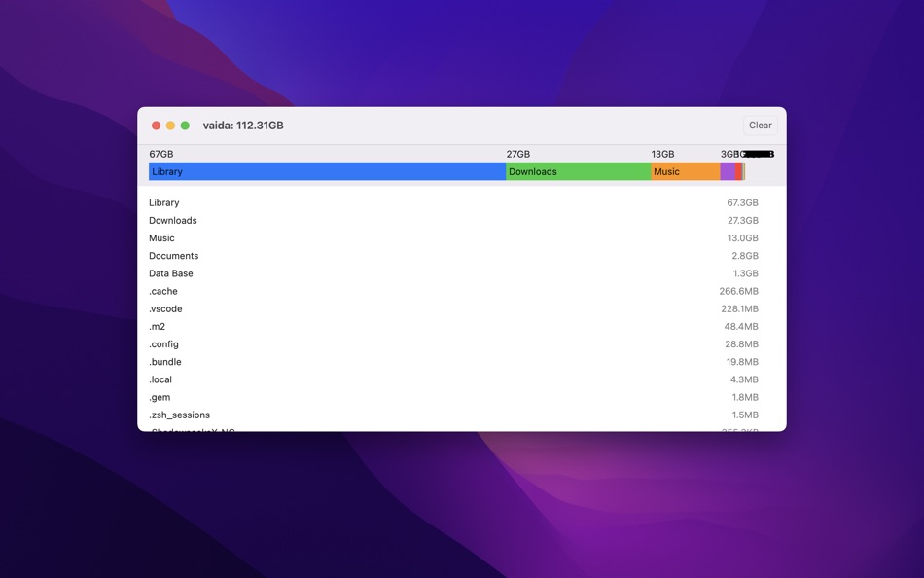Click the 2.8GB size value
Image resolution: width=924 pixels, height=578 pixels.
click(745, 256)
